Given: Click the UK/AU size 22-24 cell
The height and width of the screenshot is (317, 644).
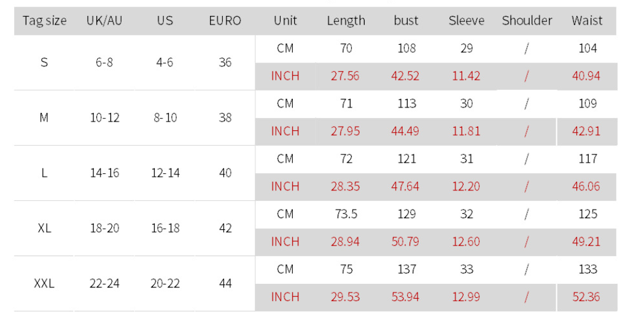Looking at the screenshot, I should click(x=104, y=283).
